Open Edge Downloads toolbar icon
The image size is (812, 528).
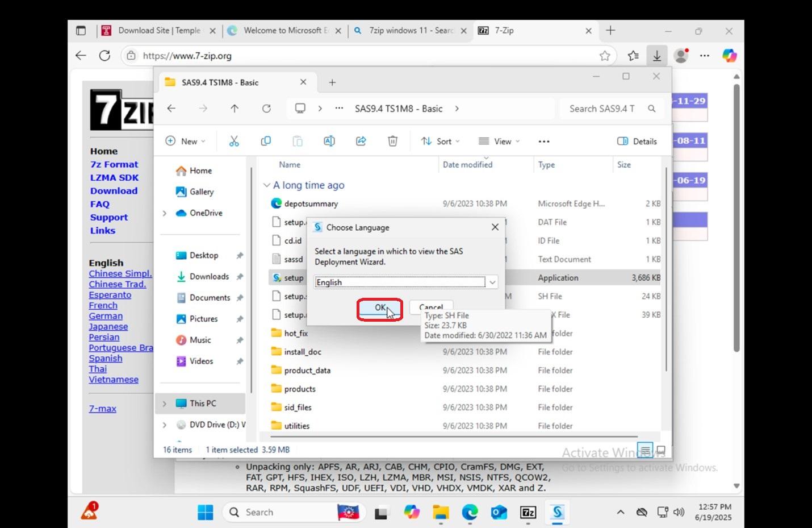click(x=656, y=56)
